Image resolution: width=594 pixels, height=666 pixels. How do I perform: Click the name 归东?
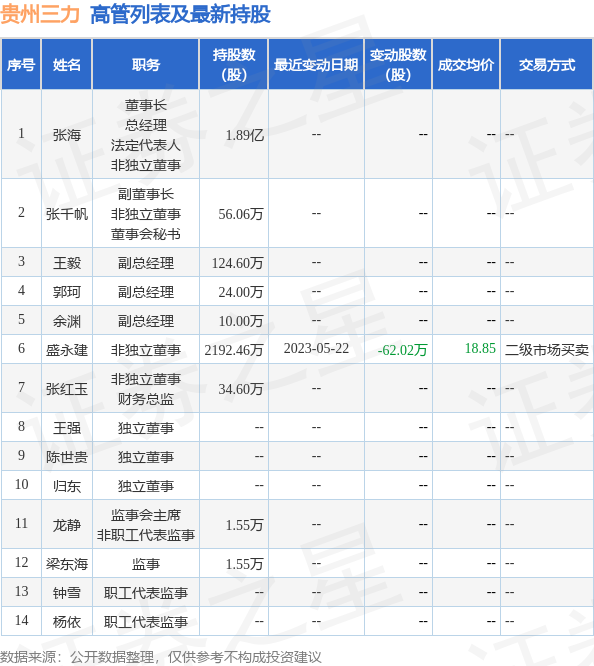point(67,485)
